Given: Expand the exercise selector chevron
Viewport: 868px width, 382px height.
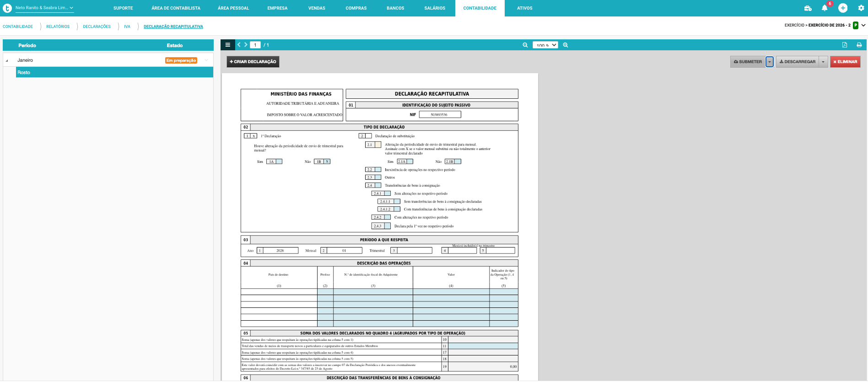Looking at the screenshot, I should (863, 25).
